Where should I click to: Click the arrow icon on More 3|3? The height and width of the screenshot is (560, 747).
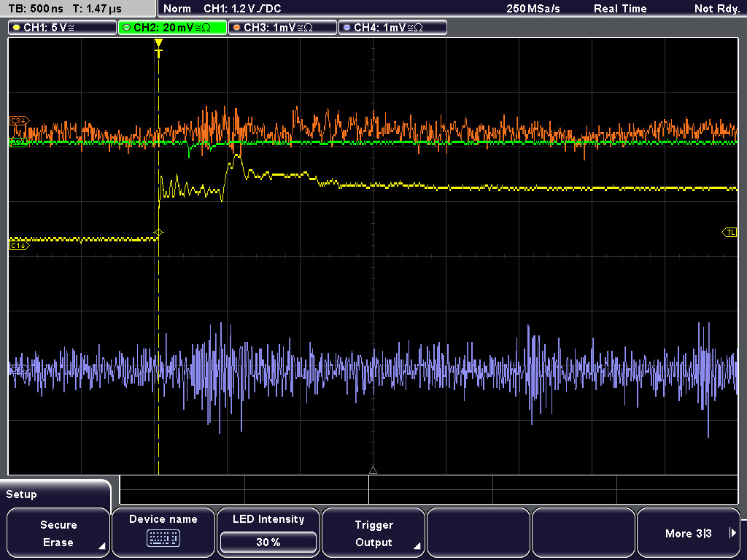(732, 533)
